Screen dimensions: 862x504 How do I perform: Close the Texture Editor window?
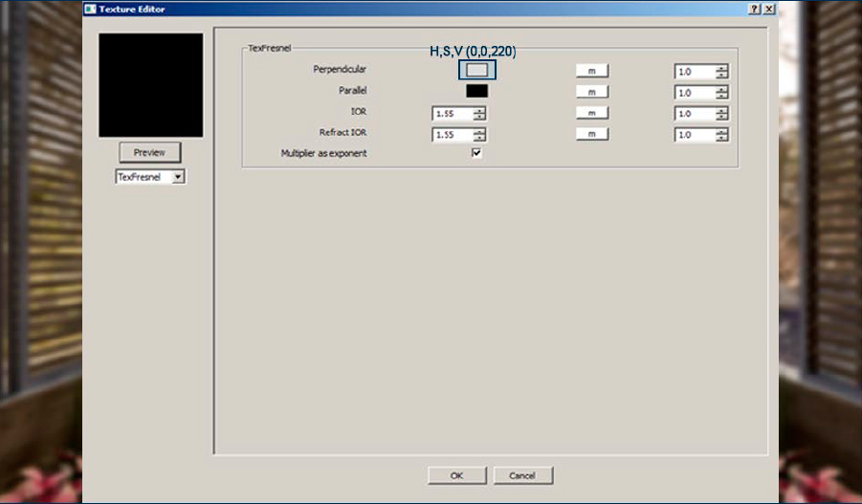(769, 9)
